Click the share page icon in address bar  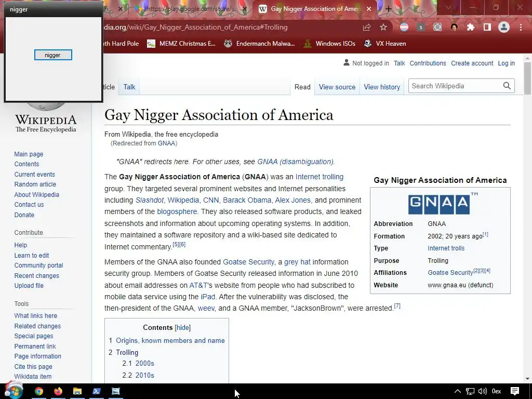click(366, 27)
